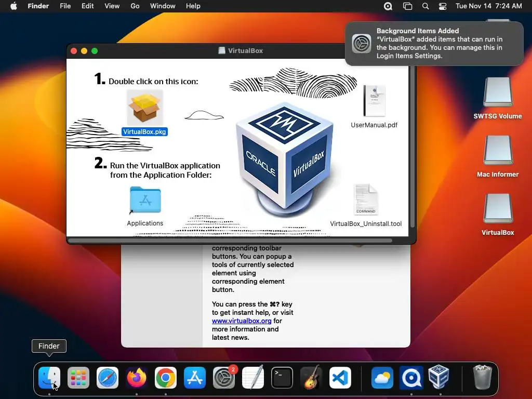Launch Safari from the Dock
Image resolution: width=532 pixels, height=399 pixels.
(x=108, y=378)
